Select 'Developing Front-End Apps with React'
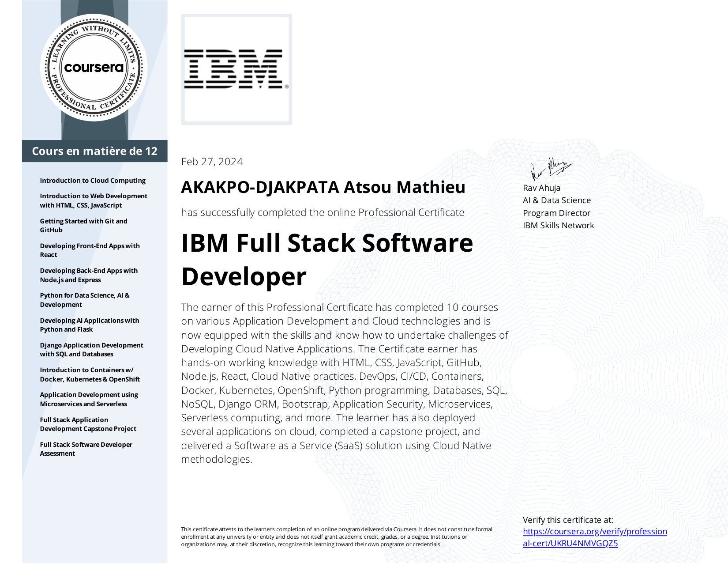Image resolution: width=728 pixels, height=563 pixels. coord(90,250)
